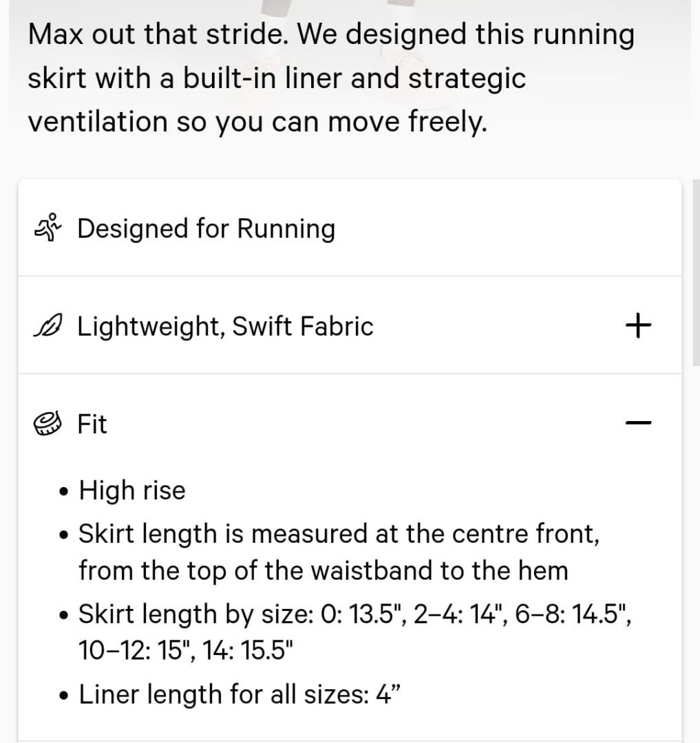
Task: Expand Lightweight, Swift Fabric with plus icon
Action: [x=638, y=325]
